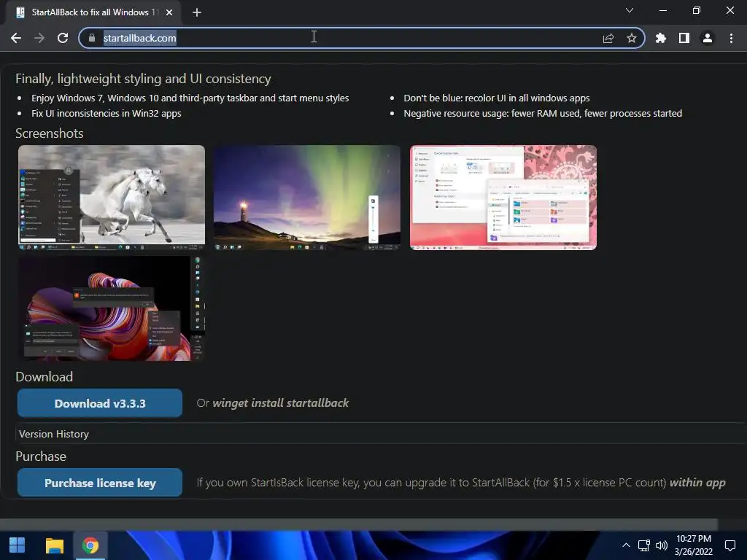
Task: Click the 'winget install startallback' text
Action: tap(281, 402)
